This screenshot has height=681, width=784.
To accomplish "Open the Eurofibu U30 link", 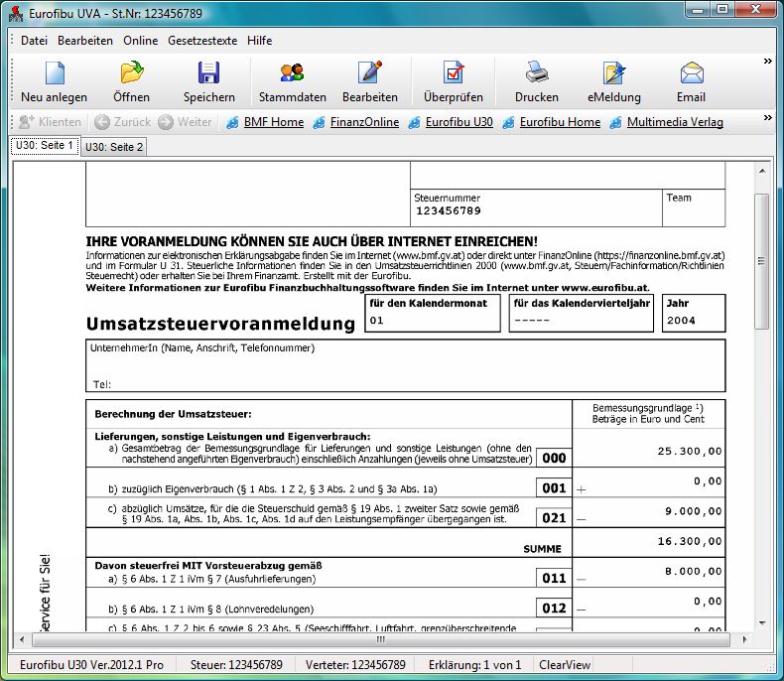I will [x=459, y=122].
